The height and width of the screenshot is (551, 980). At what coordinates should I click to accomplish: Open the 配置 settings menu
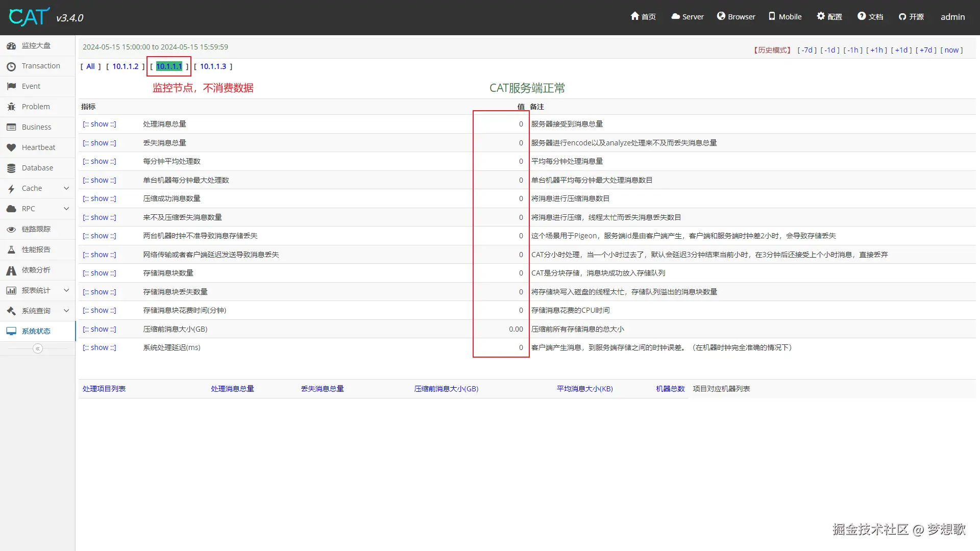(829, 17)
